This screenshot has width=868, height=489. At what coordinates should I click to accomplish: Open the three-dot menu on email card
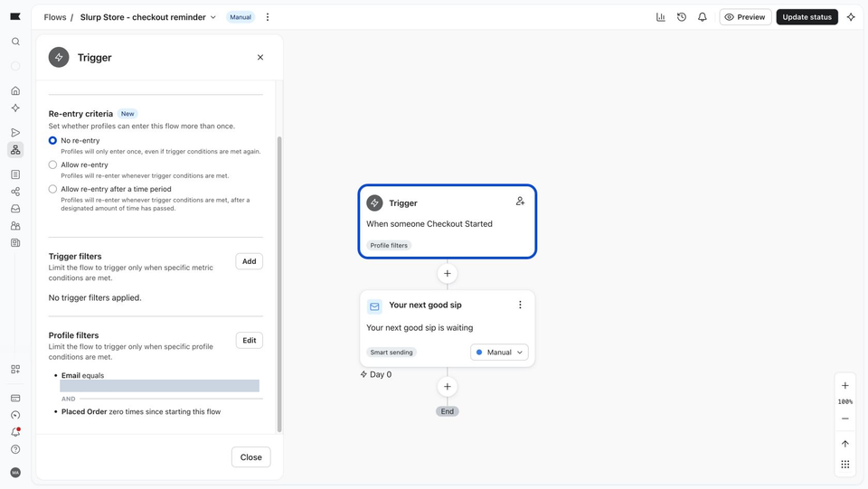click(520, 305)
